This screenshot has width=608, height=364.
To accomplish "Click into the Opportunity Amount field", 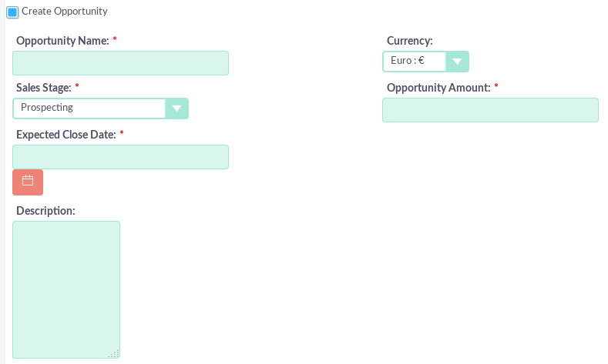I will (x=490, y=110).
